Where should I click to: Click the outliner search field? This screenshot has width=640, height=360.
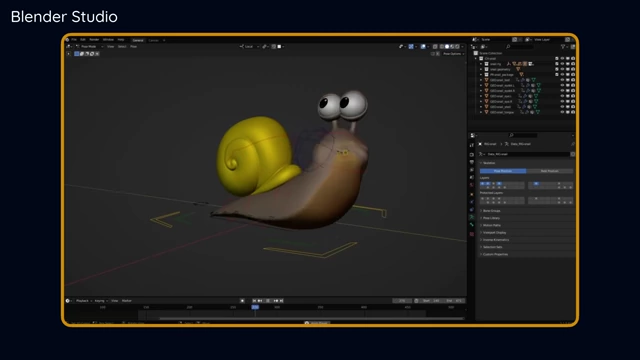[519, 47]
